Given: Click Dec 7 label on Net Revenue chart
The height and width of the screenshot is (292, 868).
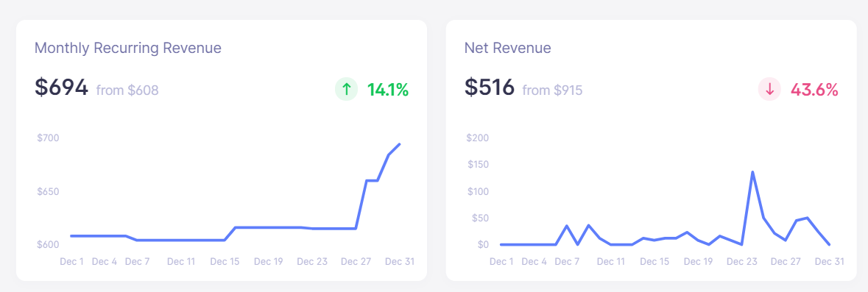Looking at the screenshot, I should [x=568, y=261].
